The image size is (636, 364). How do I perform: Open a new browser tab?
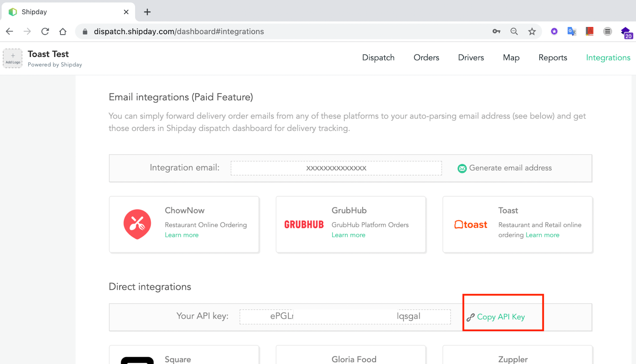(147, 12)
